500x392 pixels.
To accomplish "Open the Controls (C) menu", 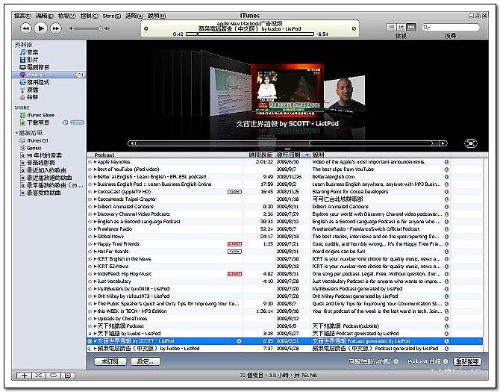I will (x=90, y=16).
